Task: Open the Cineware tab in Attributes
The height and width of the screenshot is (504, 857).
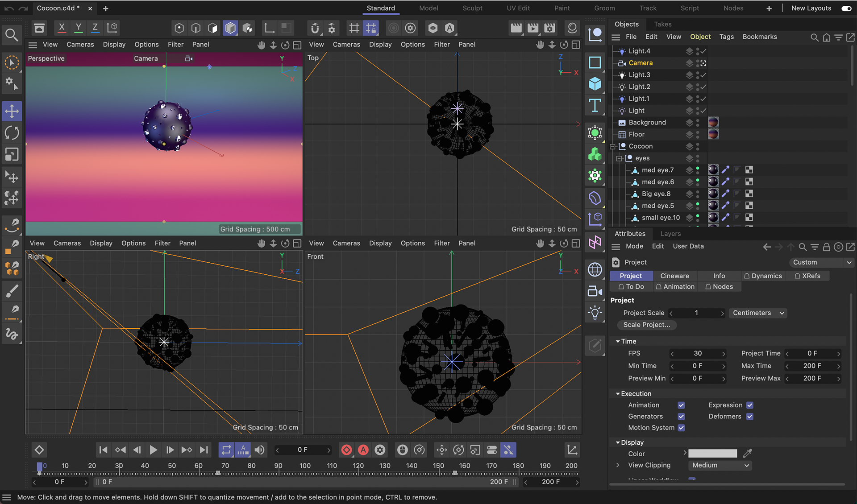Action: point(674,276)
